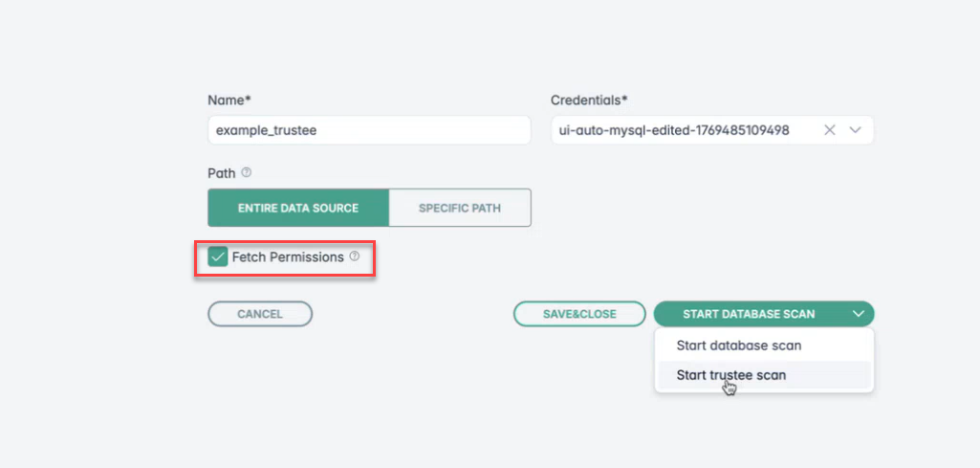Choose the 'Start database scan' menu option
Image resolution: width=980 pixels, height=468 pixels.
[x=739, y=345]
